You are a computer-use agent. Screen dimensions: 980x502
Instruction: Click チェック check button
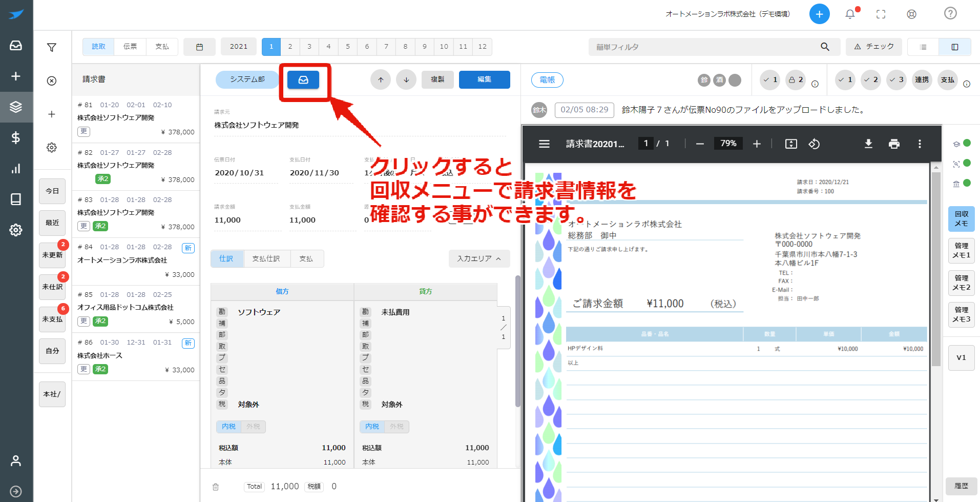[x=874, y=47]
